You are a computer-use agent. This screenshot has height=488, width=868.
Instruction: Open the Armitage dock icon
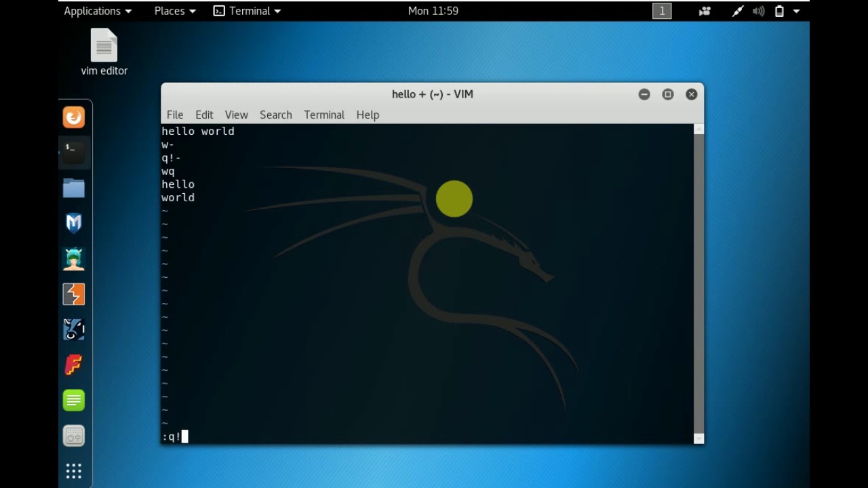point(74,259)
